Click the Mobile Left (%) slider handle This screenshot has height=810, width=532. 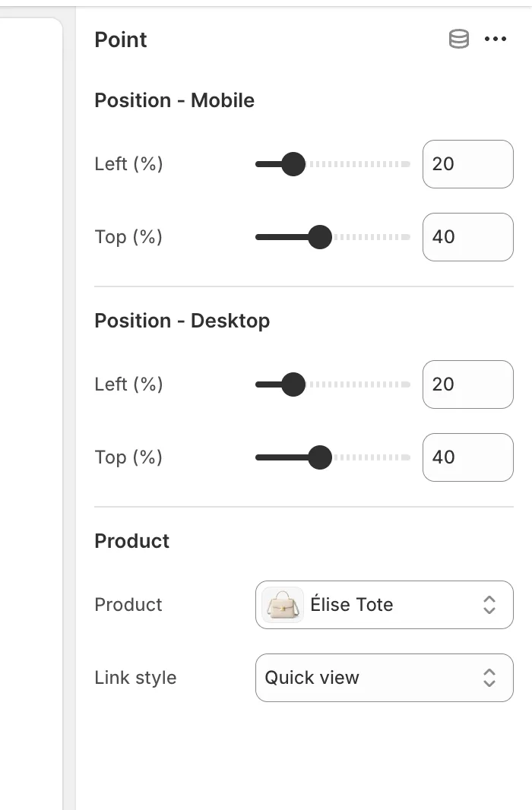(293, 164)
